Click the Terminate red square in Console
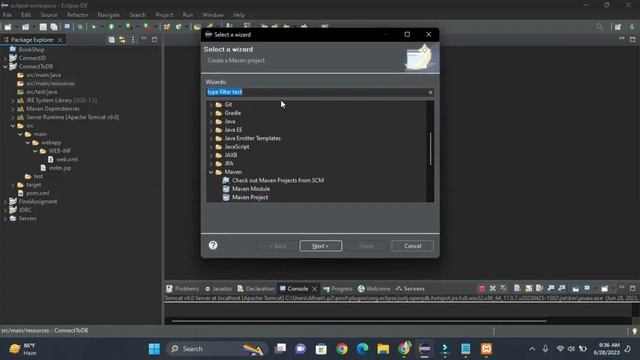The width and height of the screenshot is (640, 360). point(482,289)
